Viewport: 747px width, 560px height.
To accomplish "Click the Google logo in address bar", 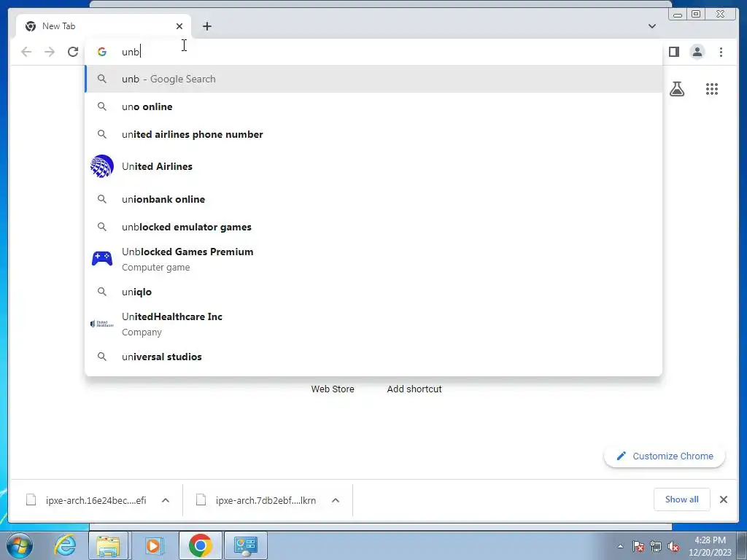I will point(102,52).
